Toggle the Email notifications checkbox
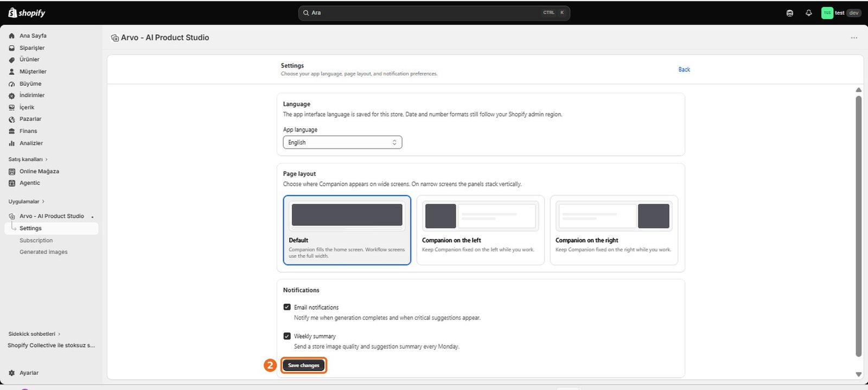Image resolution: width=868 pixels, height=390 pixels. [x=287, y=307]
